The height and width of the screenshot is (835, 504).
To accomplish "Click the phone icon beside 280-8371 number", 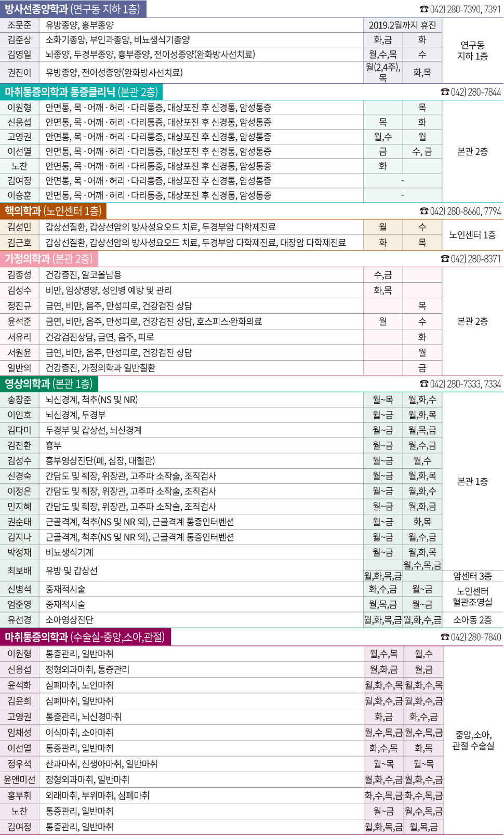I will pos(445,259).
